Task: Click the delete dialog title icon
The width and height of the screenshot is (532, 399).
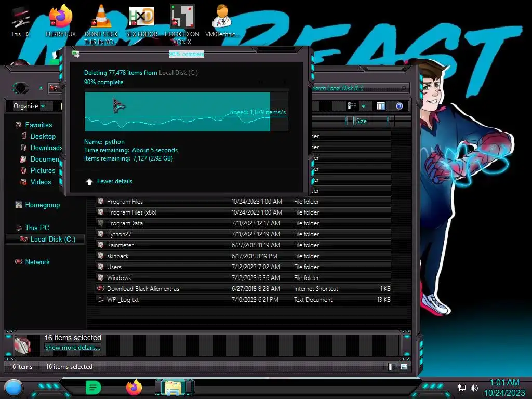Action: tap(76, 54)
